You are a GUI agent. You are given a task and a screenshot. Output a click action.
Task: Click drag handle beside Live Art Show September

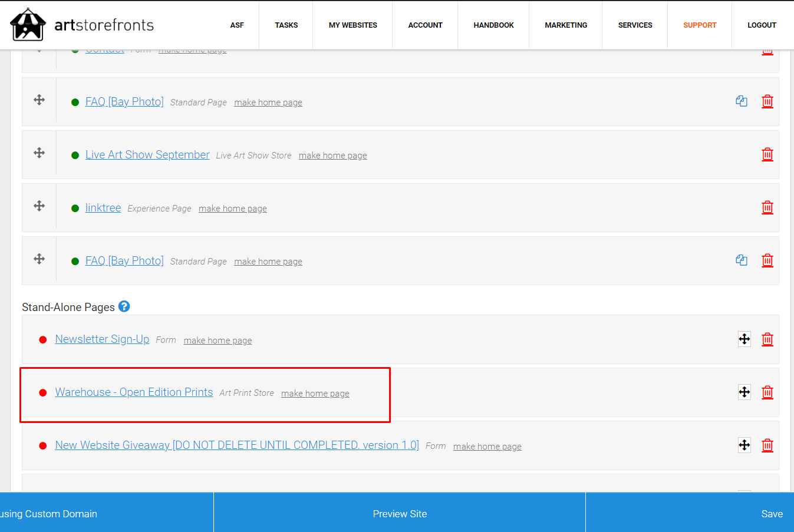39,153
